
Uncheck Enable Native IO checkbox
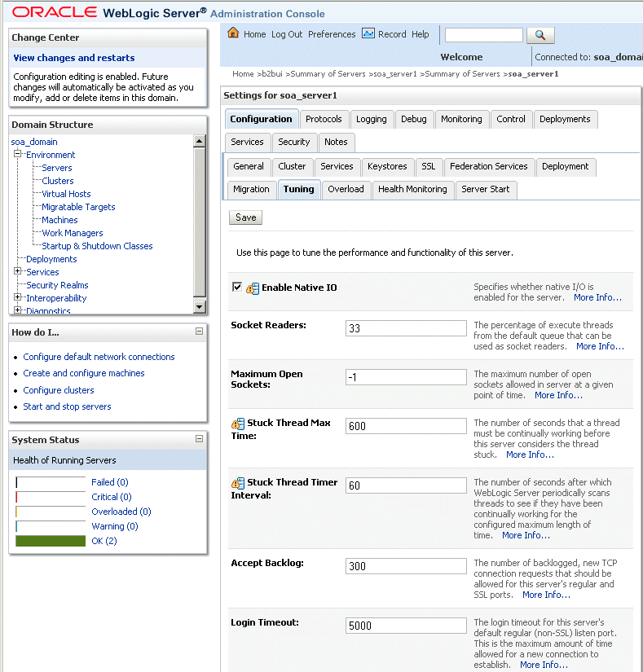click(x=237, y=287)
